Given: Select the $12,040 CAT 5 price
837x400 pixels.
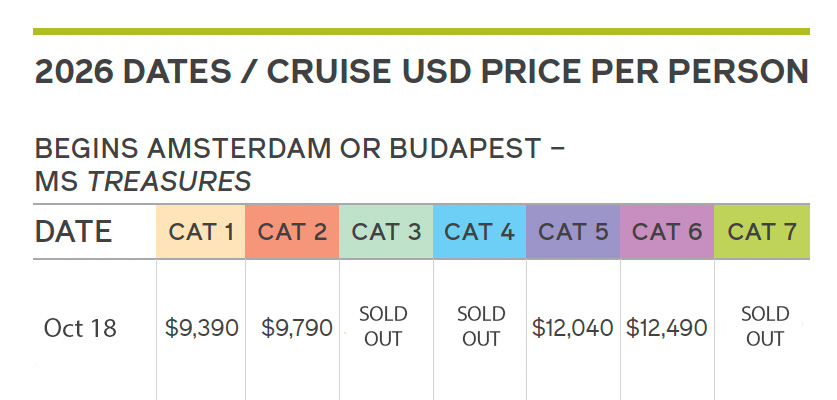Looking at the screenshot, I should click(573, 328).
